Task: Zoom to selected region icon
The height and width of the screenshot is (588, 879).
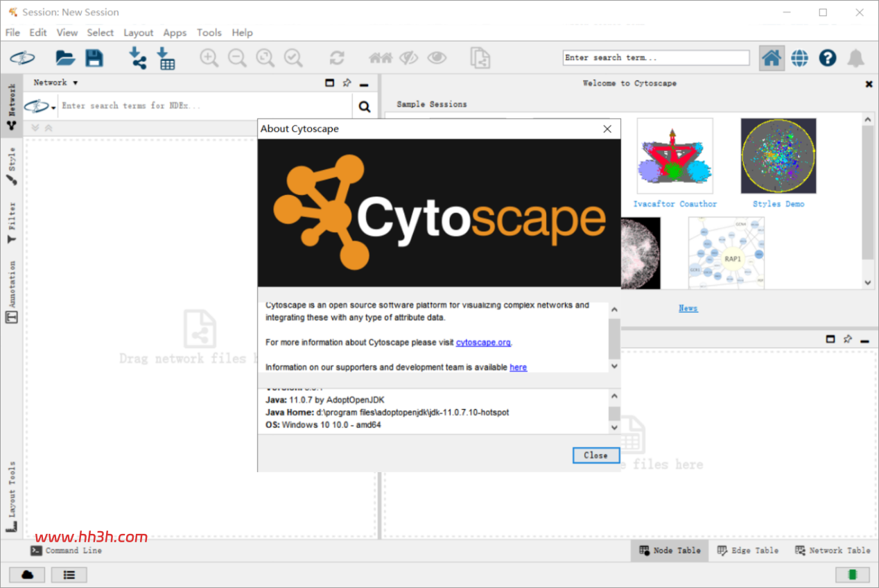Action: (293, 58)
